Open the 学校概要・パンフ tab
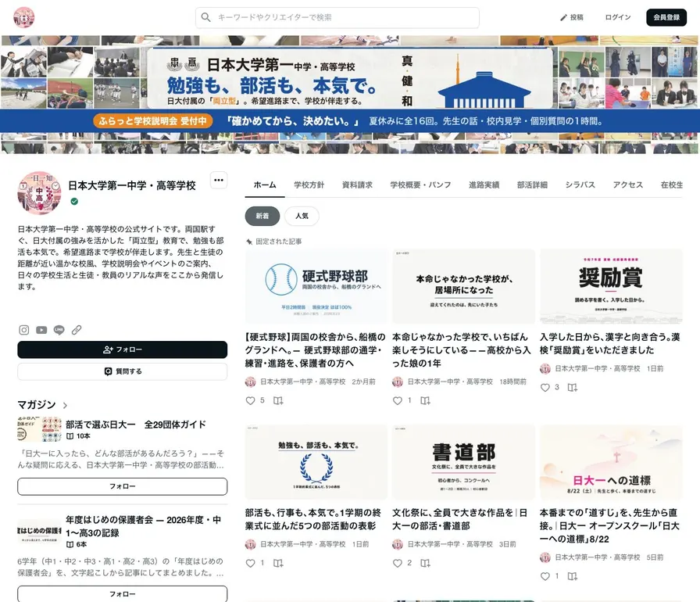The height and width of the screenshot is (602, 700). 420,185
